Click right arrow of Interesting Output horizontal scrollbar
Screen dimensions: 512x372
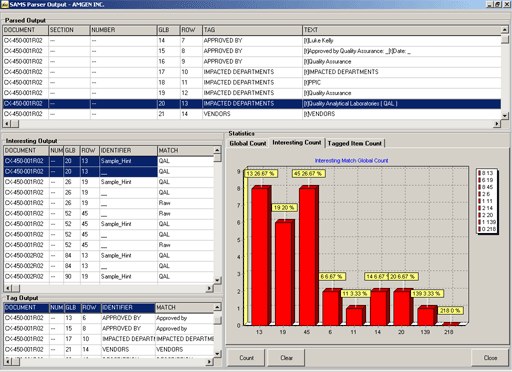click(210, 288)
